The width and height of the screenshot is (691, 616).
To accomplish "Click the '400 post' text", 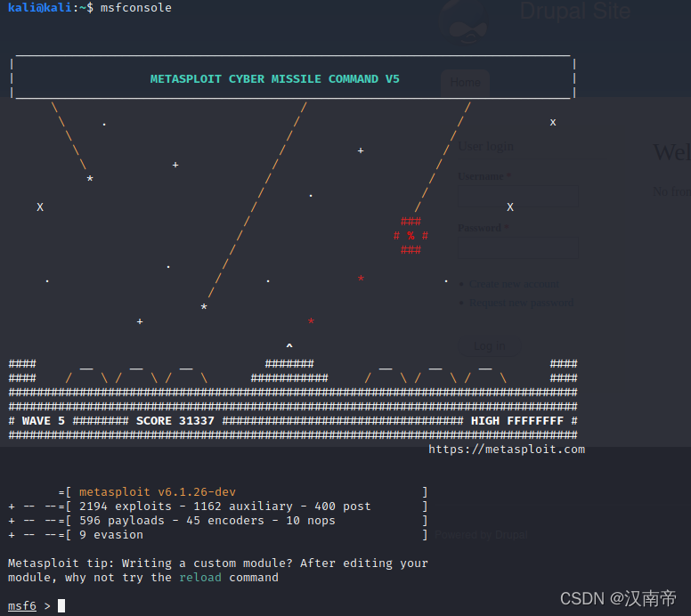I will [x=343, y=507].
